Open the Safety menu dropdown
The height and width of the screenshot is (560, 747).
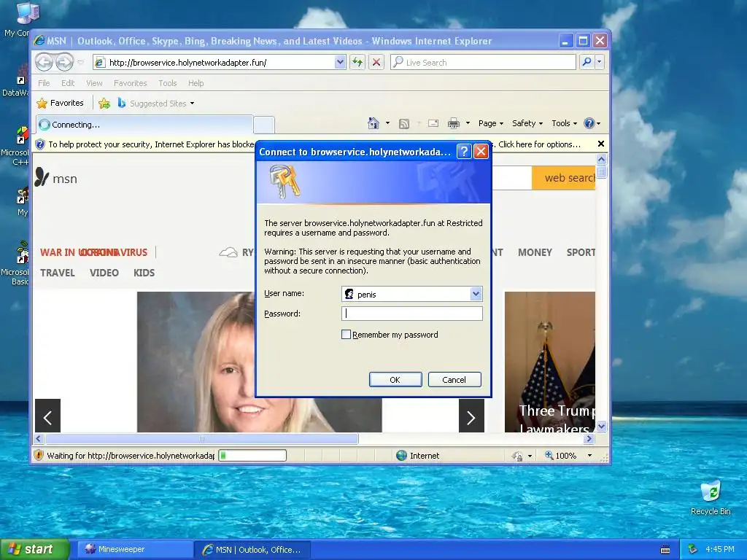pyautogui.click(x=527, y=123)
